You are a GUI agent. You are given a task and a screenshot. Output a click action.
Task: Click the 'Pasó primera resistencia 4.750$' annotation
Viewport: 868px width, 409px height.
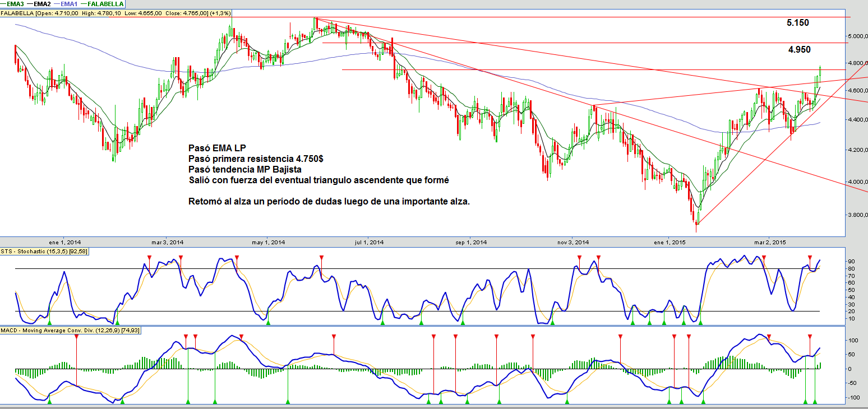pos(256,159)
